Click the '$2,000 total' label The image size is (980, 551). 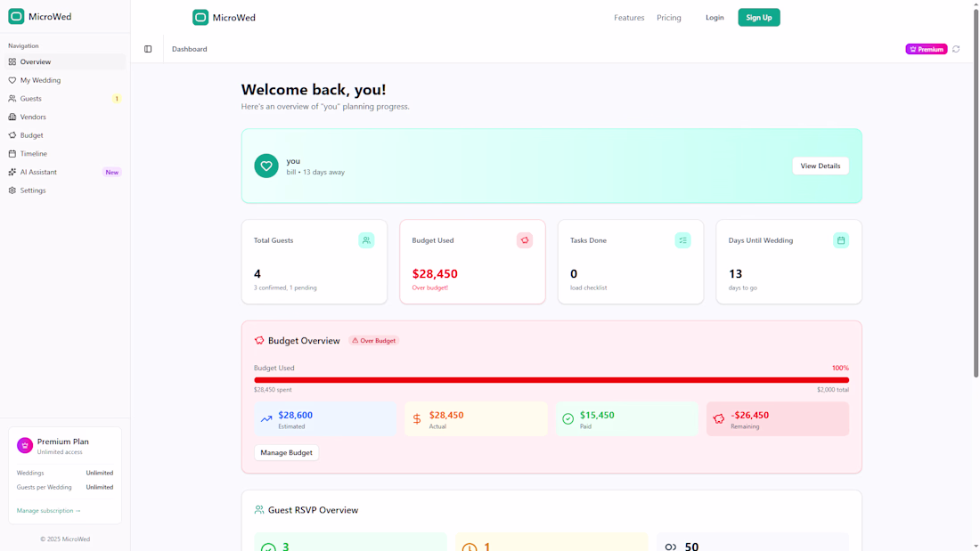click(832, 390)
